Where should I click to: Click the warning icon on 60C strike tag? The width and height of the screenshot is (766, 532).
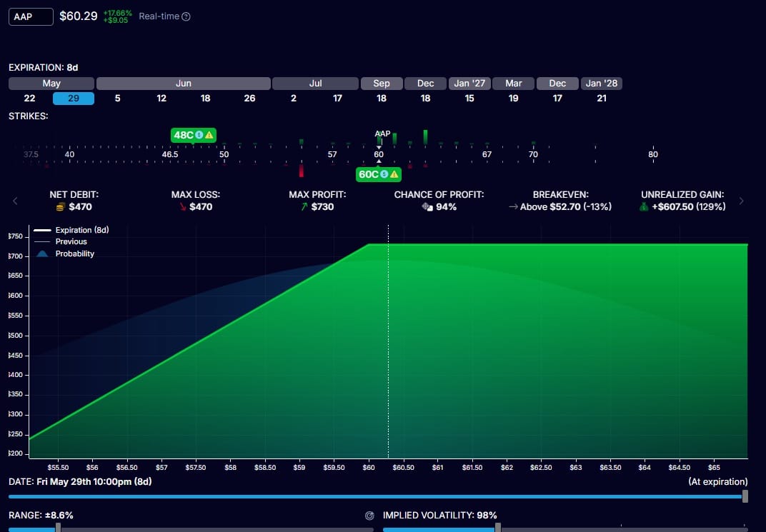pyautogui.click(x=394, y=174)
